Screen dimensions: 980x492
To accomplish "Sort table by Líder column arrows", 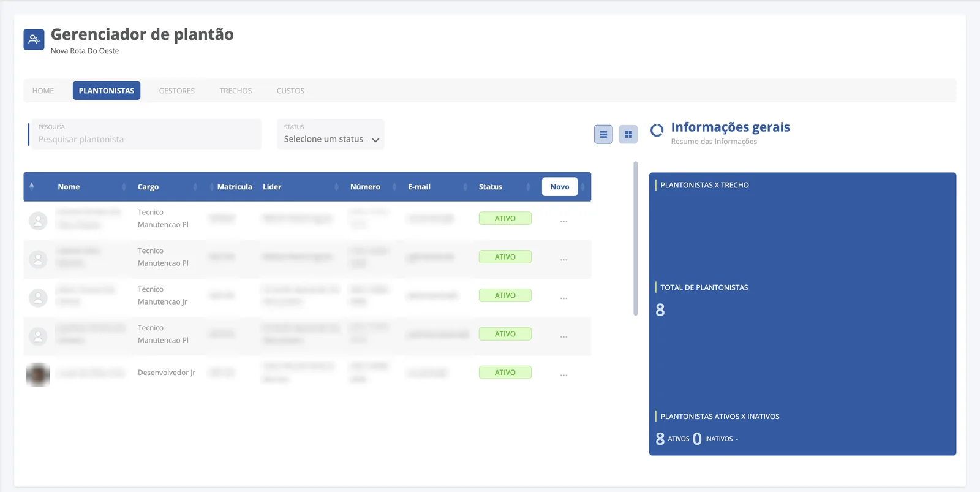I will pos(336,187).
